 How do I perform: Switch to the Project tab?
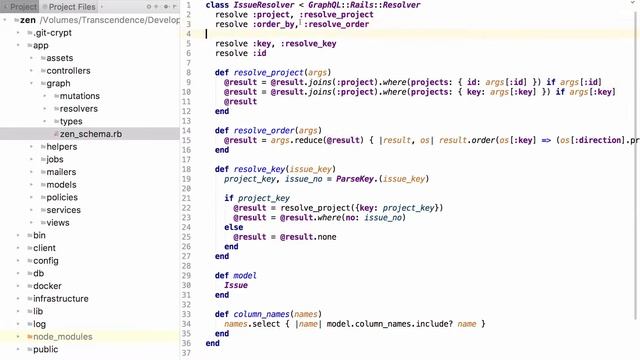click(20, 7)
